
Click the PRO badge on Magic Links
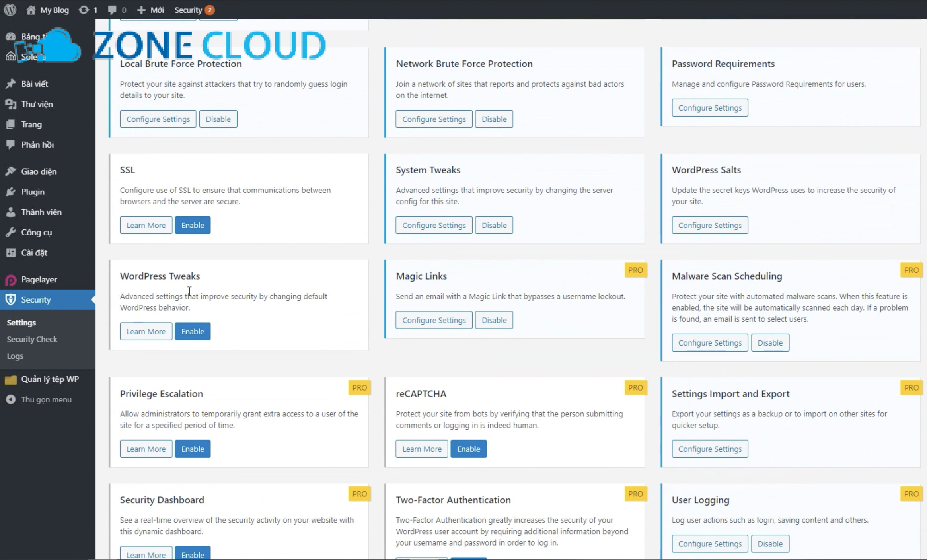click(x=635, y=270)
